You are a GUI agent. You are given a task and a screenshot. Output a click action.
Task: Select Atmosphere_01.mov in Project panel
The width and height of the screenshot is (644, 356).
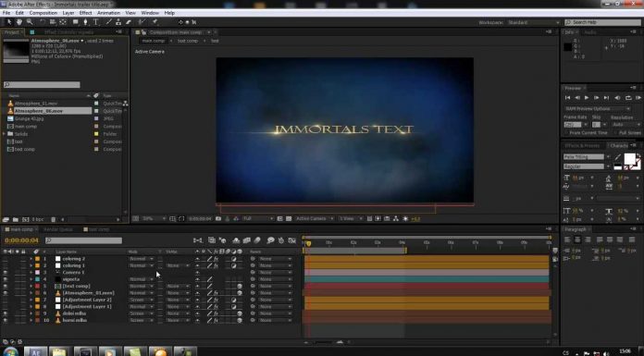[x=36, y=104]
